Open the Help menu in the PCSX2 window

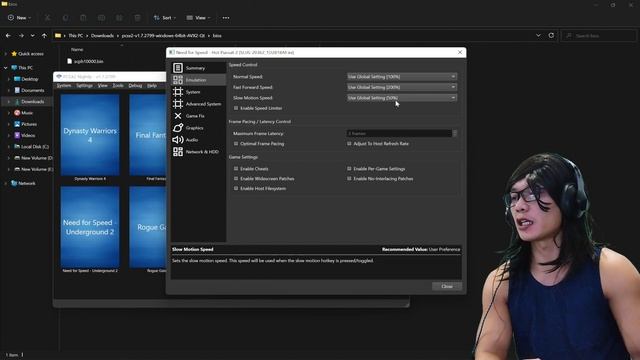click(152, 86)
